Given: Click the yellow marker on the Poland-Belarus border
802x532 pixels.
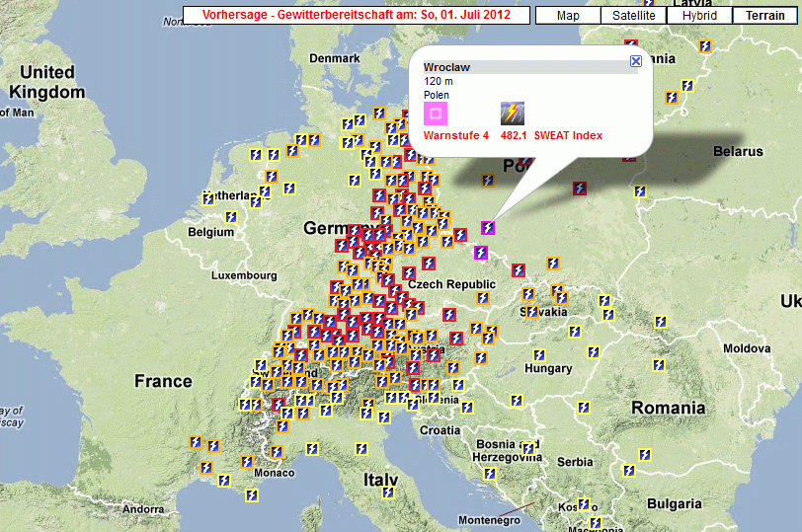Looking at the screenshot, I should [x=640, y=191].
